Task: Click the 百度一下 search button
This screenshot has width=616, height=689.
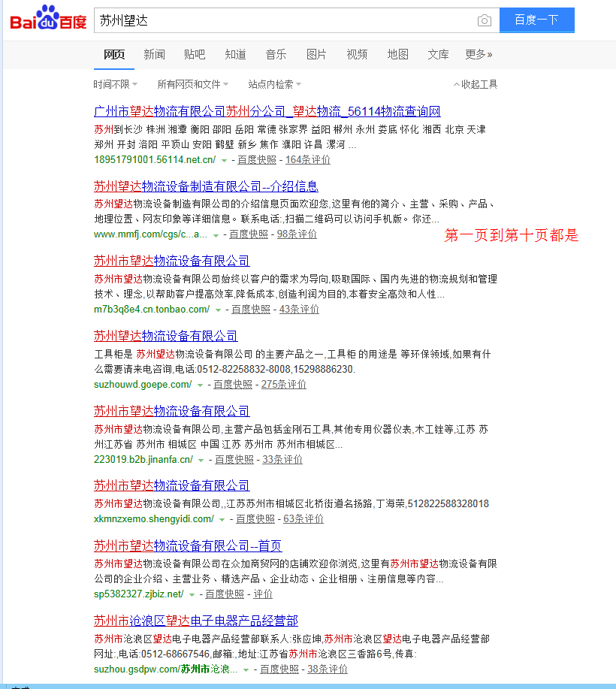Action: pos(536,20)
